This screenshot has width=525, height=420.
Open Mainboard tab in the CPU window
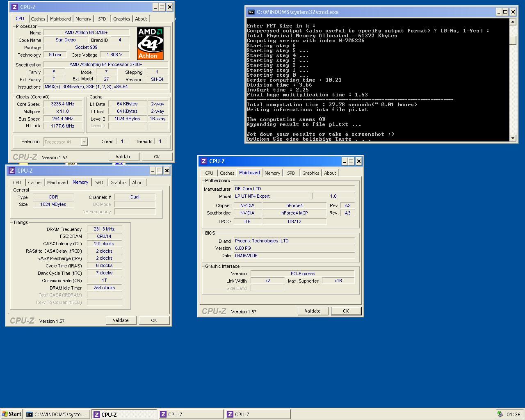click(x=60, y=19)
